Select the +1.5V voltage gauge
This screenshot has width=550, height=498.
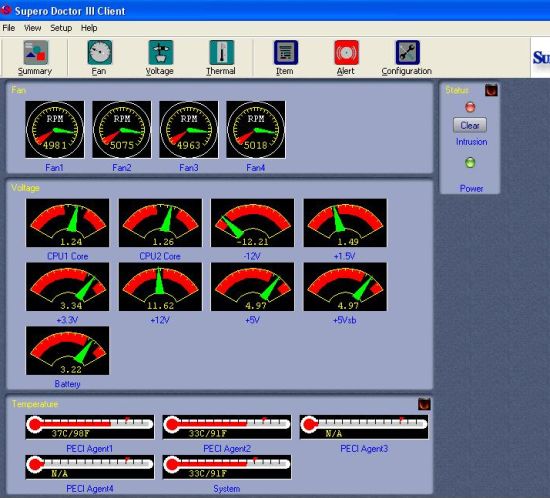[x=345, y=223]
